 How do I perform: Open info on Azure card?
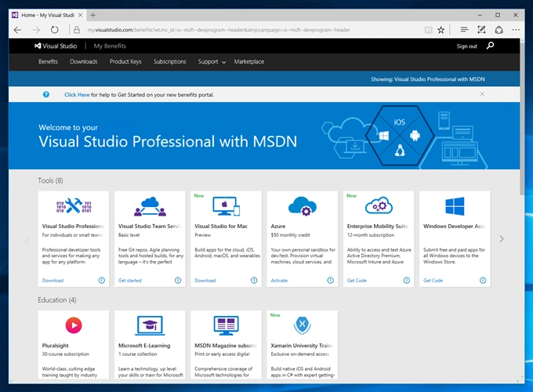coord(331,280)
